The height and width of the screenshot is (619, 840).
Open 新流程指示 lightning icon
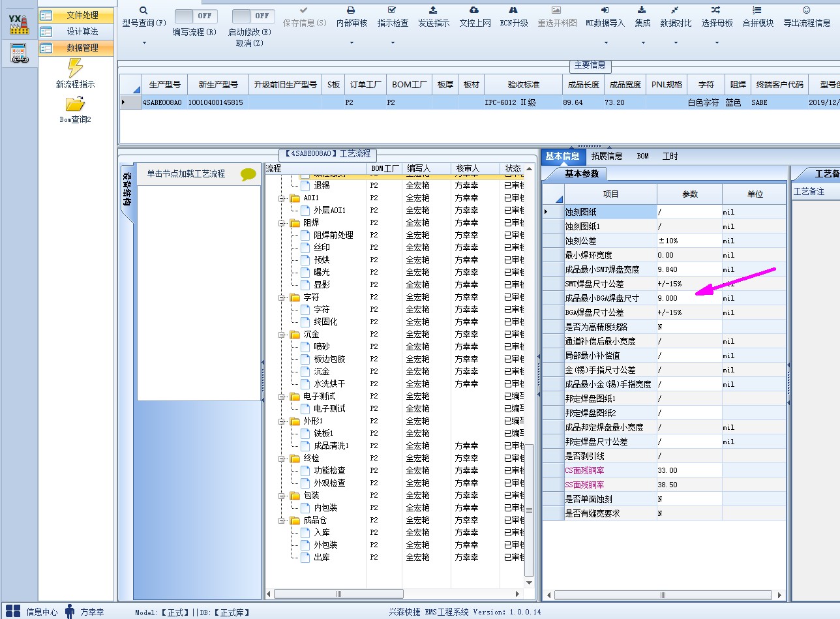pyautogui.click(x=75, y=68)
